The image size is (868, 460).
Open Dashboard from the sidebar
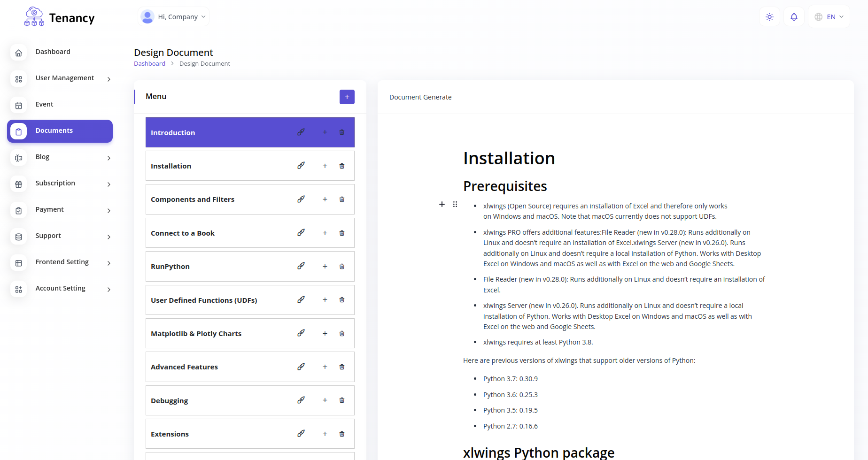click(x=53, y=52)
